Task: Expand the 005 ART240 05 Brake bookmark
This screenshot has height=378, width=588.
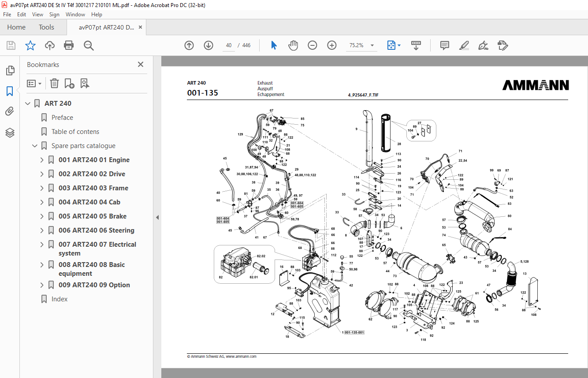Action: tap(42, 216)
